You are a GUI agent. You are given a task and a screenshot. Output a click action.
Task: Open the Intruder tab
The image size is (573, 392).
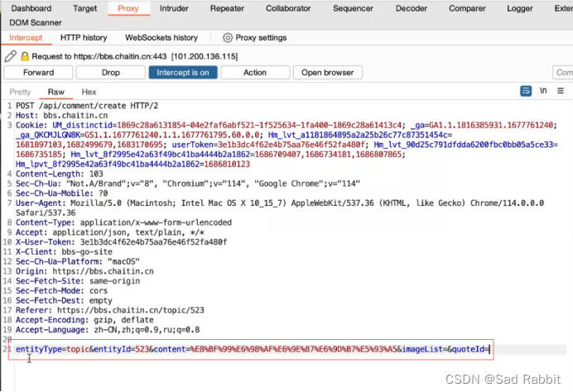(x=174, y=8)
